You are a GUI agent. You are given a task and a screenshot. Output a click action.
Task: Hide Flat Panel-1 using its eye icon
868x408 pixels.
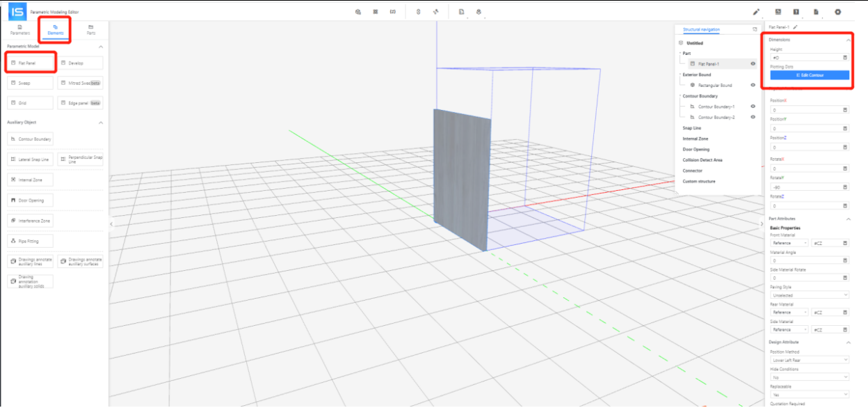point(753,63)
